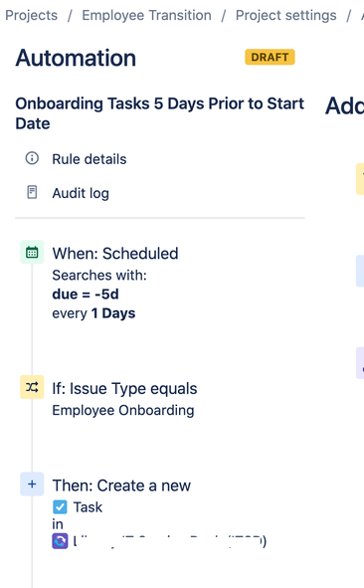The height and width of the screenshot is (588, 364).
Task: Click the Automation page heading
Action: [76, 58]
